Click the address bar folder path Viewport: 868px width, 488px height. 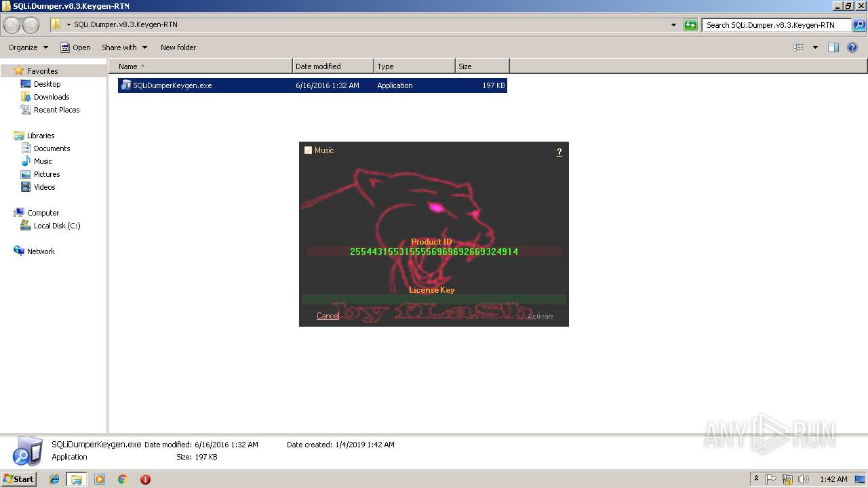click(126, 24)
